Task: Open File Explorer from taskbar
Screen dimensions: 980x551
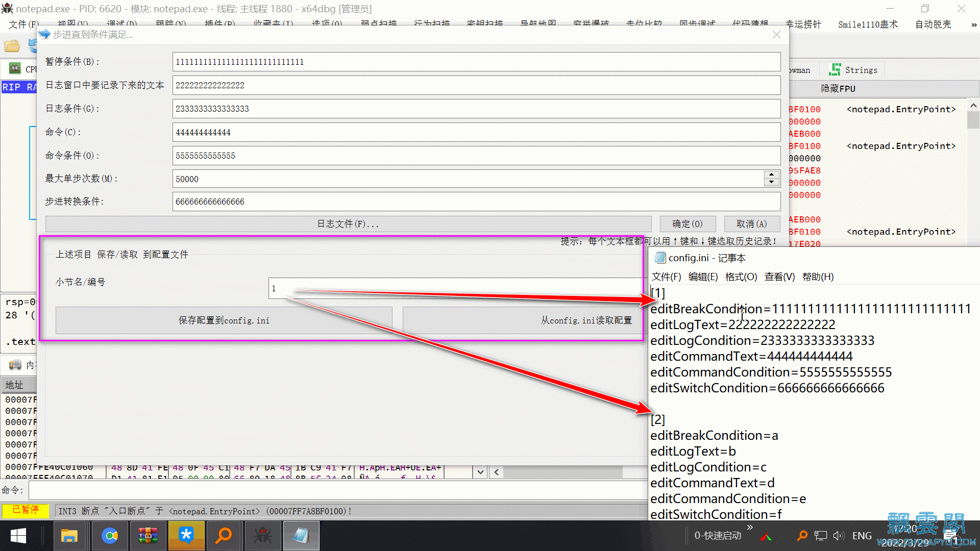Action: pos(69,536)
